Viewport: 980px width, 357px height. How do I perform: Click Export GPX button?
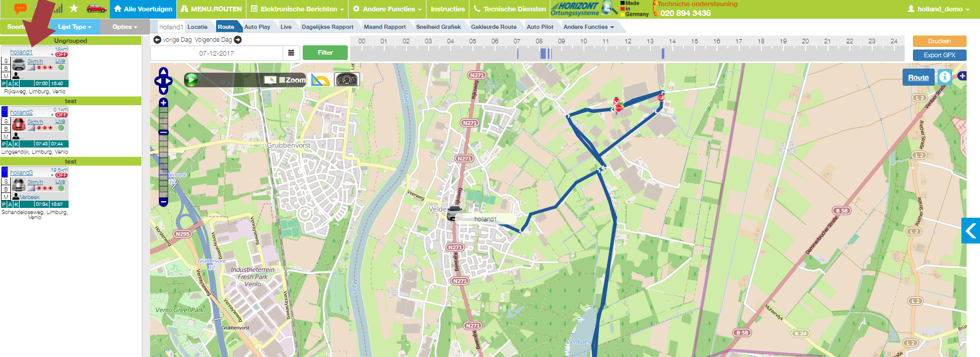pos(939,55)
